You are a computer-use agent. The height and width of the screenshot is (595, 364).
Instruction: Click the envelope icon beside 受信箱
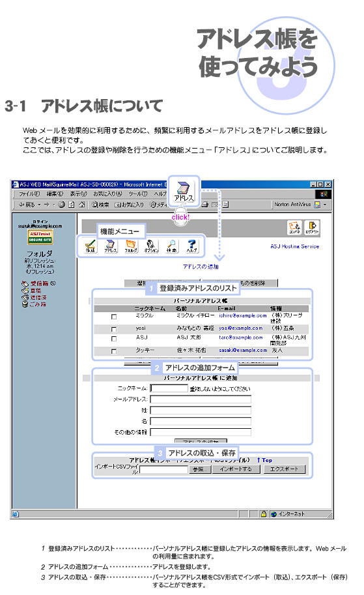(25, 283)
